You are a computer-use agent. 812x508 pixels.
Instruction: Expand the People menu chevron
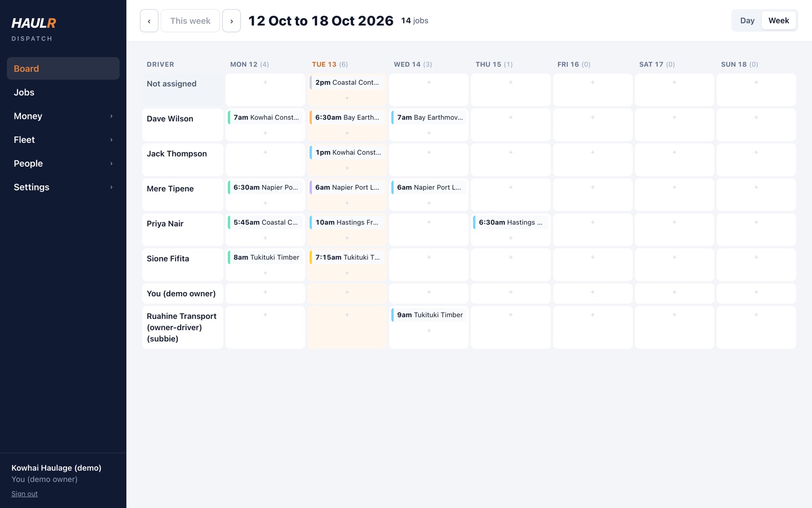tap(111, 164)
